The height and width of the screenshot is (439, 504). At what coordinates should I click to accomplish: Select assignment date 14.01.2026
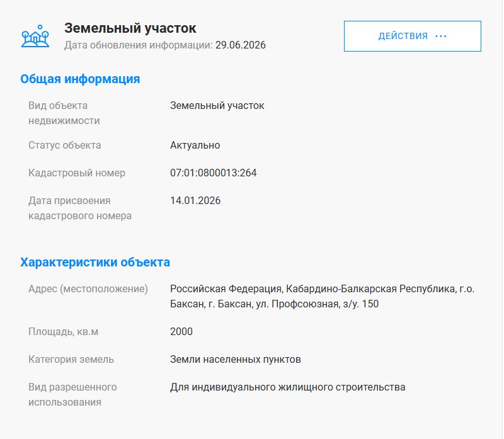tap(195, 200)
